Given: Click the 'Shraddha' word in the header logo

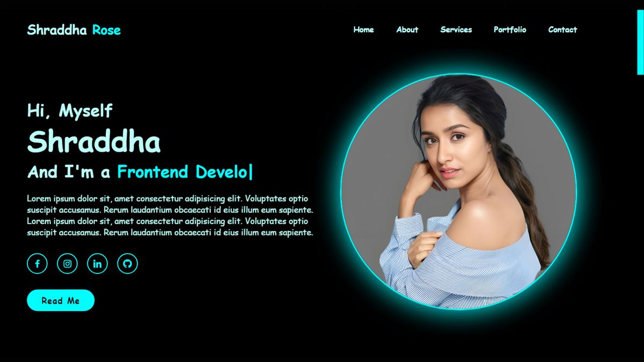Looking at the screenshot, I should click(57, 29).
